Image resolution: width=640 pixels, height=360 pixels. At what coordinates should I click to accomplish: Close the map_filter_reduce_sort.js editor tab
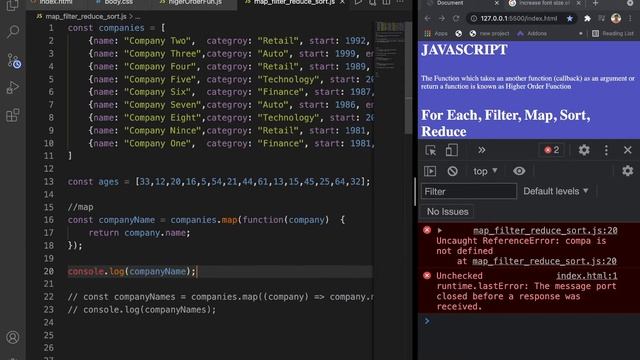pos(342,2)
